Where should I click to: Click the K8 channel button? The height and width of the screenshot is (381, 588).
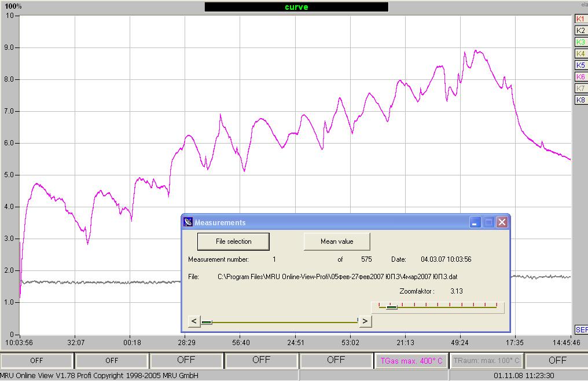point(580,100)
